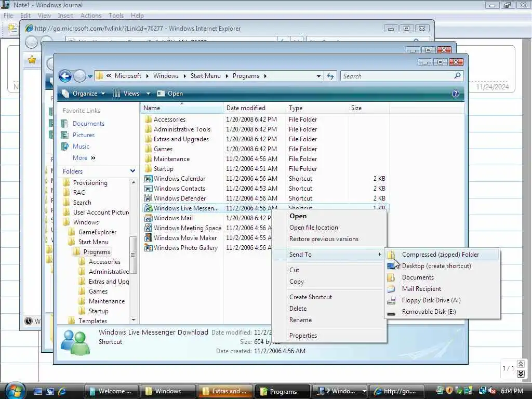
Task: Click the Extras and taskbar button
Action: tap(225, 391)
